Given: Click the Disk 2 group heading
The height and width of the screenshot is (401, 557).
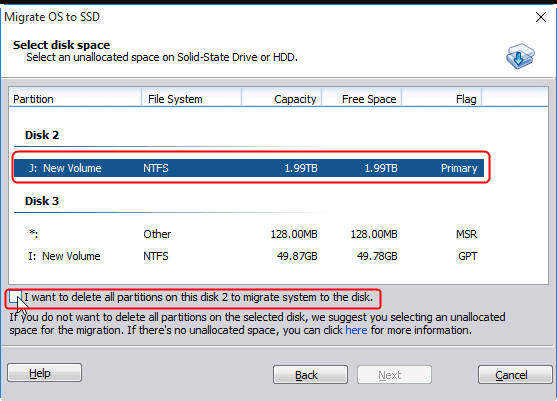Looking at the screenshot, I should pos(42,135).
